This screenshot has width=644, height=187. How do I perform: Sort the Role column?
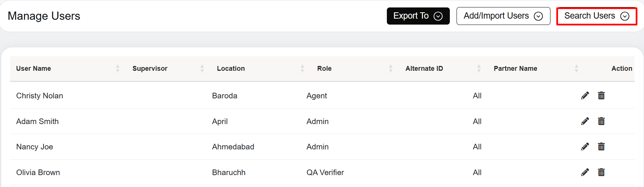pyautogui.click(x=391, y=69)
